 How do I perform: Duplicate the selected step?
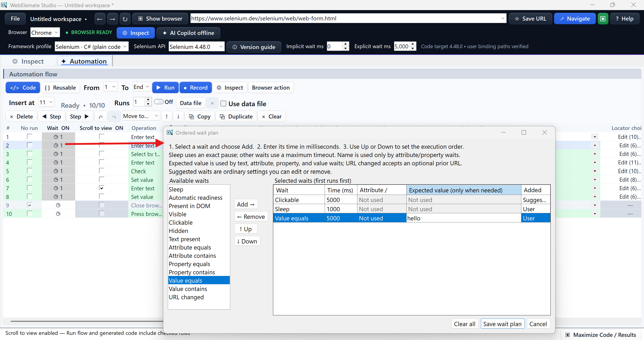(236, 117)
